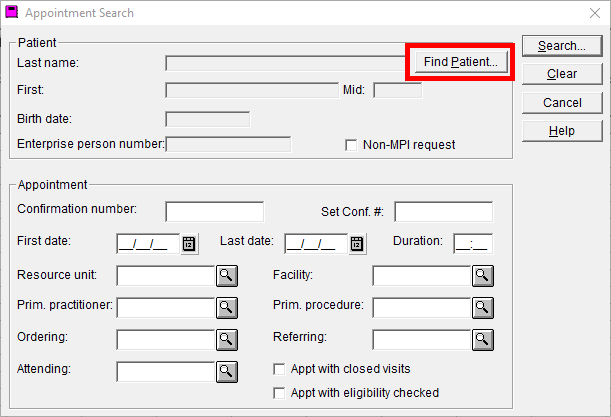The height and width of the screenshot is (417, 611).
Task: Check Appt with closed visits
Action: point(279,369)
